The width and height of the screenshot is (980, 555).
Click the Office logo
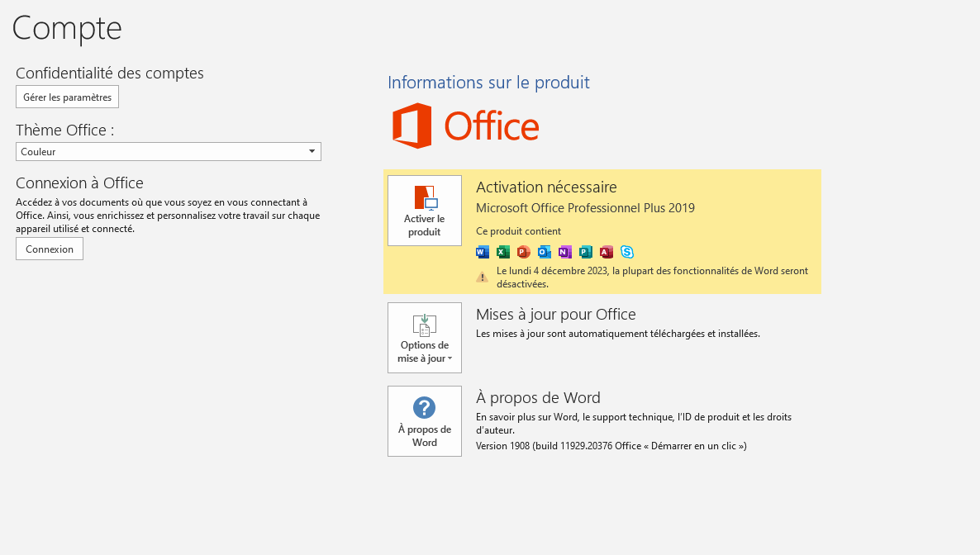pos(466,126)
